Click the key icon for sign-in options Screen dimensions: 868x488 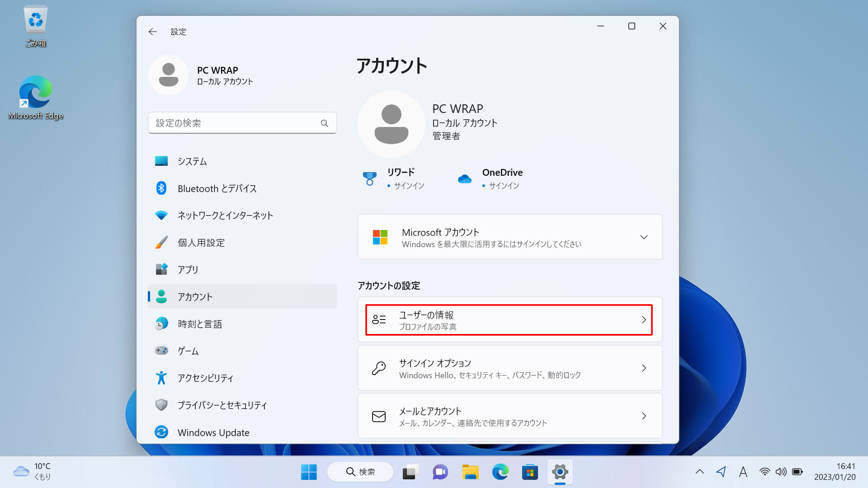379,368
